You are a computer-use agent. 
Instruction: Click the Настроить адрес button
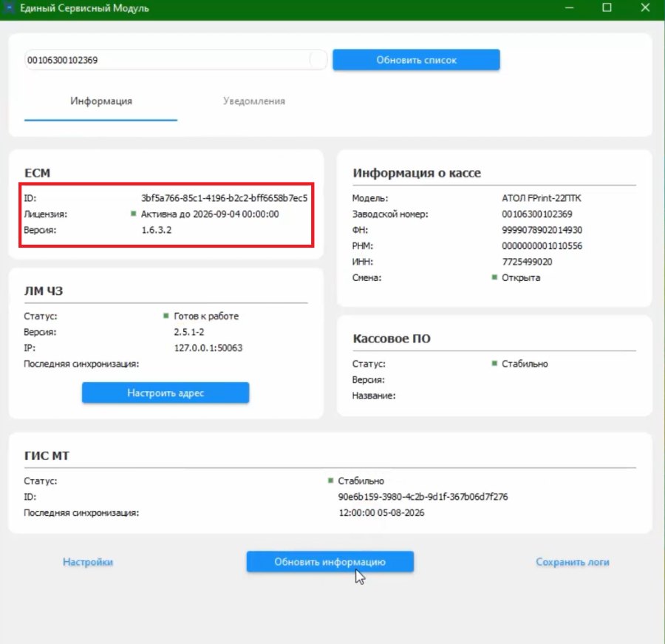tap(166, 393)
